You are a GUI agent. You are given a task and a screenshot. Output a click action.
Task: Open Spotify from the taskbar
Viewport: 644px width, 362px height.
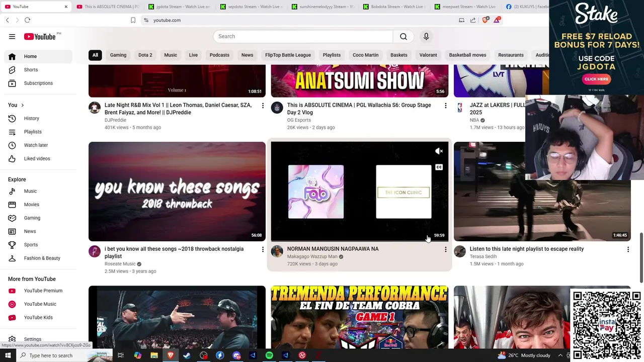pyautogui.click(x=269, y=355)
